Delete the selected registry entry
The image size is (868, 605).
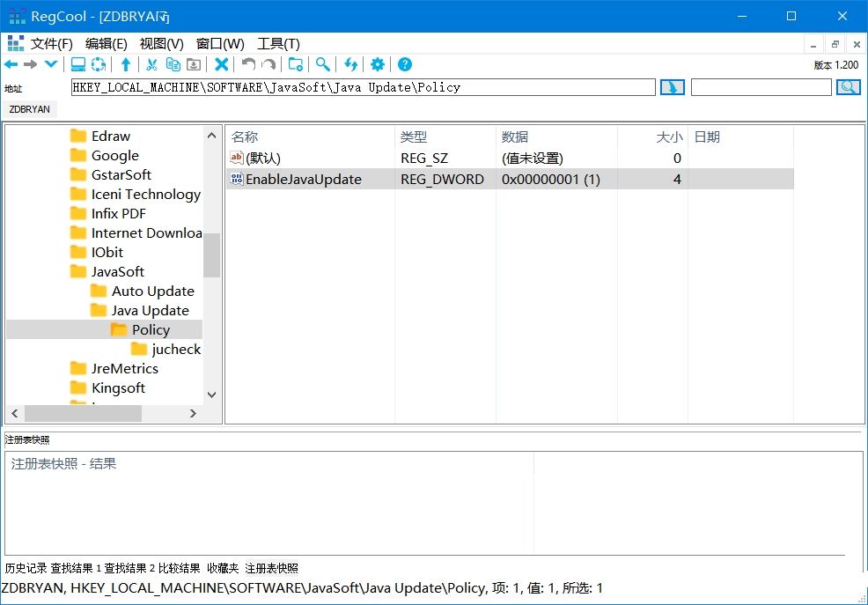222,64
